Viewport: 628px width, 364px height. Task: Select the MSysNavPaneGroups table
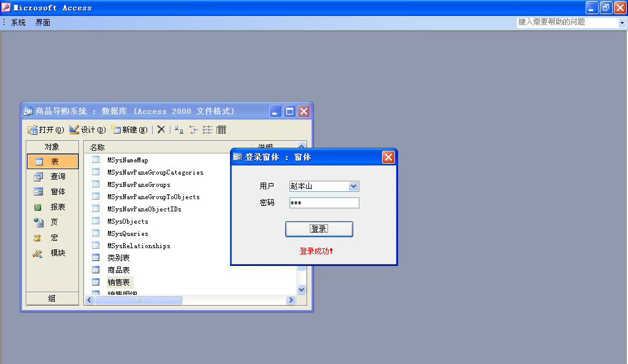pyautogui.click(x=139, y=184)
